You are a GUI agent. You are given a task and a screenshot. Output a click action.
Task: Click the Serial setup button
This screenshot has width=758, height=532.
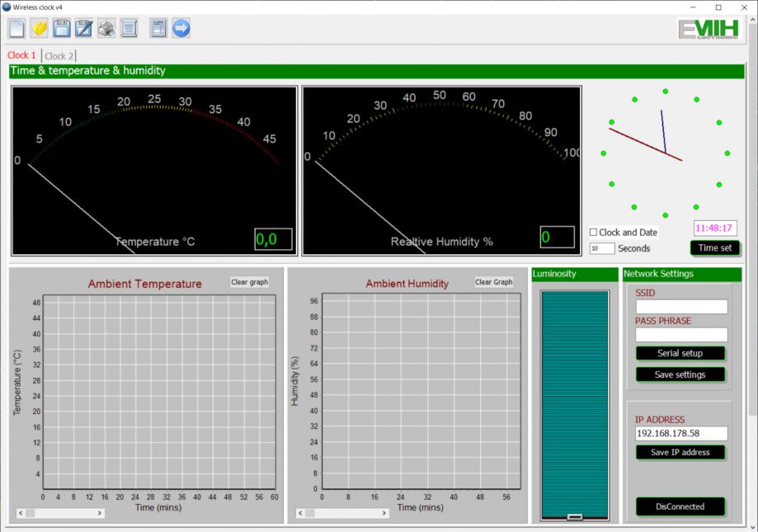point(680,353)
